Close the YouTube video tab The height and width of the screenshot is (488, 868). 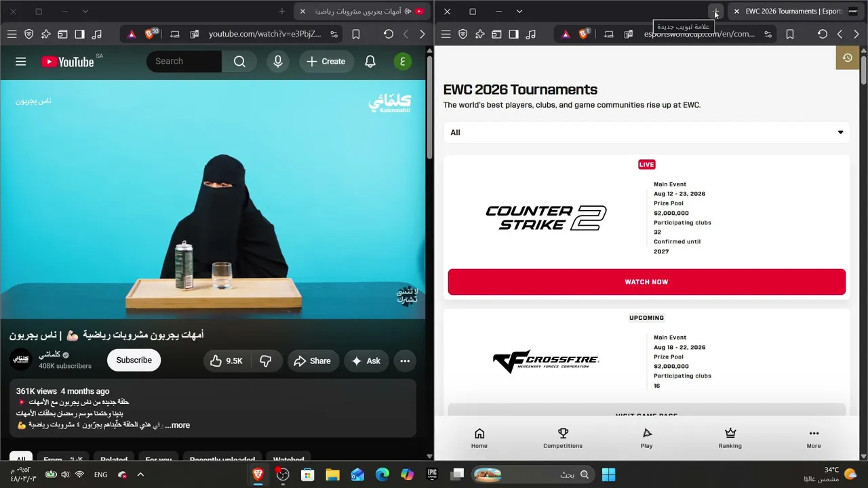302,12
